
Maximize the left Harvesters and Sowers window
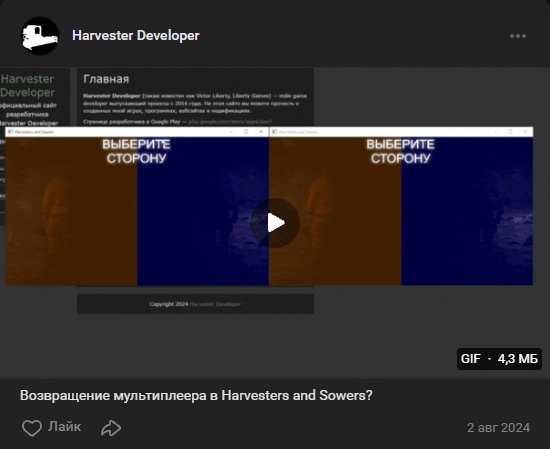pos(246,132)
